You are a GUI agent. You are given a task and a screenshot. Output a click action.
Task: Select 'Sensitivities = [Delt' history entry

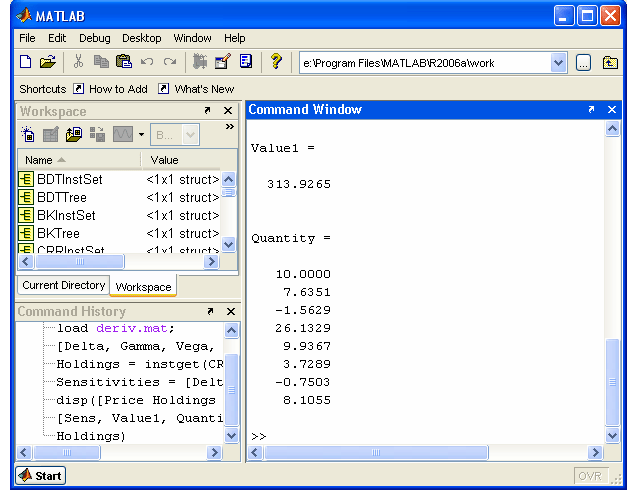[140, 382]
